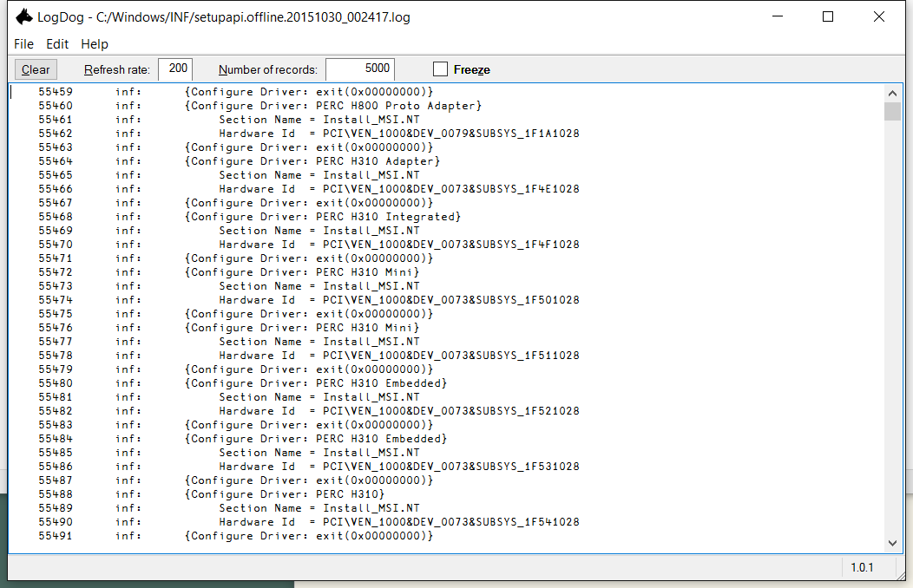This screenshot has width=913, height=588.
Task: Select log line 55487
Action: [236, 481]
